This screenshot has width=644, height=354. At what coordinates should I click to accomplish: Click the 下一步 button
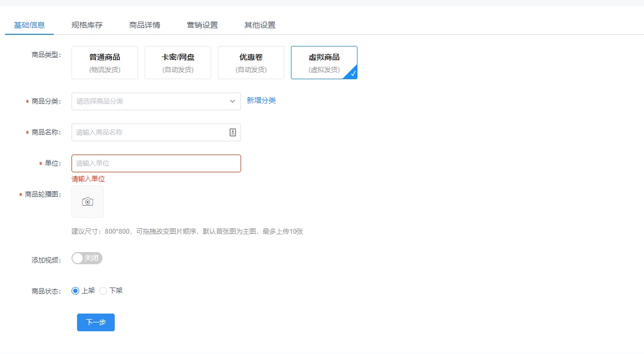96,322
